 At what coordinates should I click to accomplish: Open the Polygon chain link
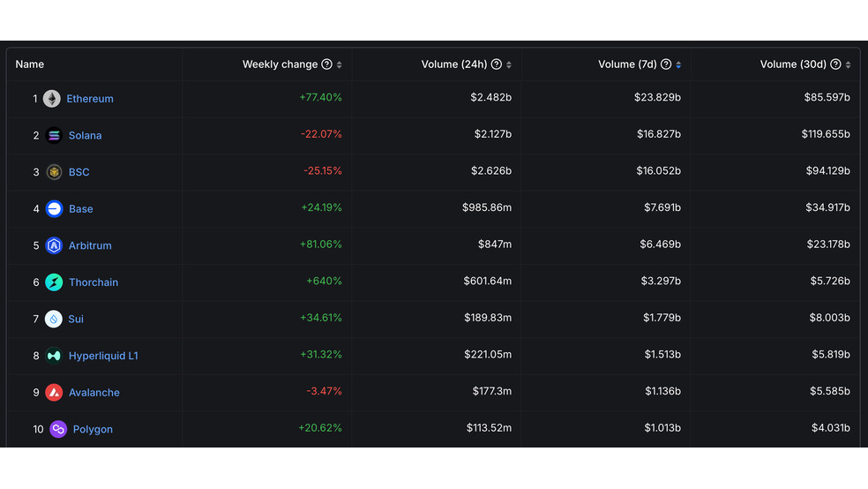(x=93, y=429)
